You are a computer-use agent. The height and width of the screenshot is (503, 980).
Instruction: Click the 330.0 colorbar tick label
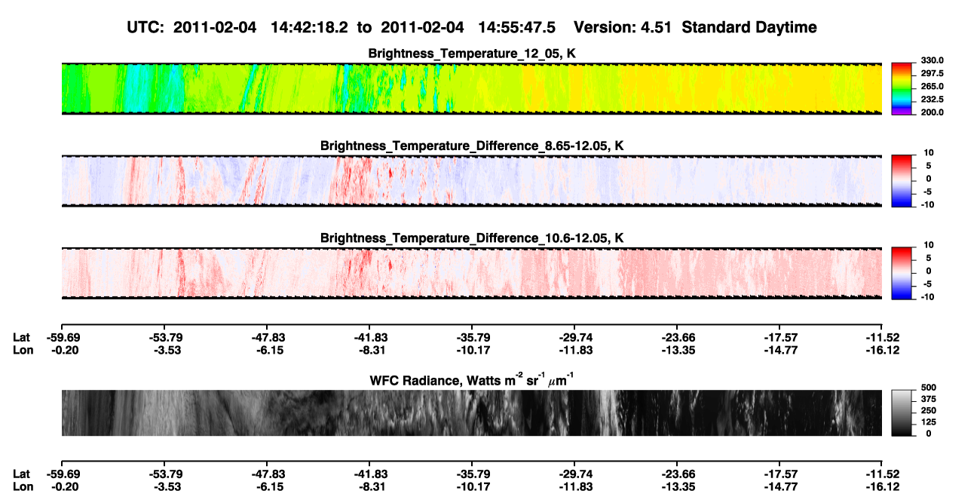pyautogui.click(x=933, y=60)
